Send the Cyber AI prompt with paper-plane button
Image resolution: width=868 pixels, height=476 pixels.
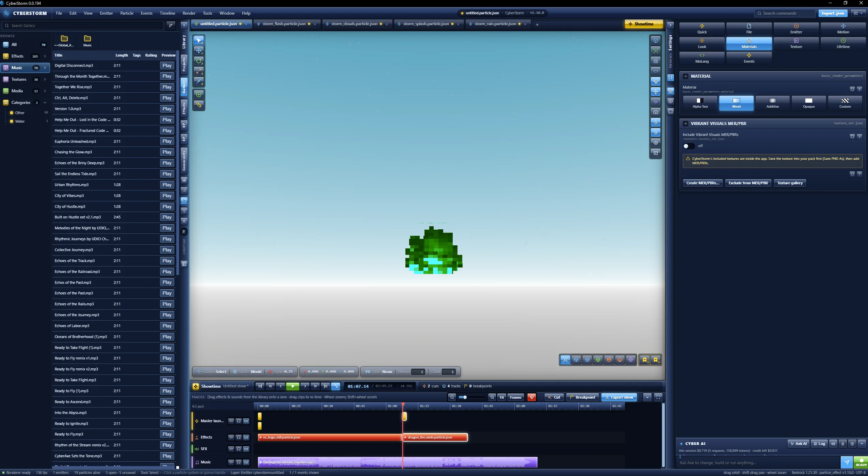(x=847, y=462)
